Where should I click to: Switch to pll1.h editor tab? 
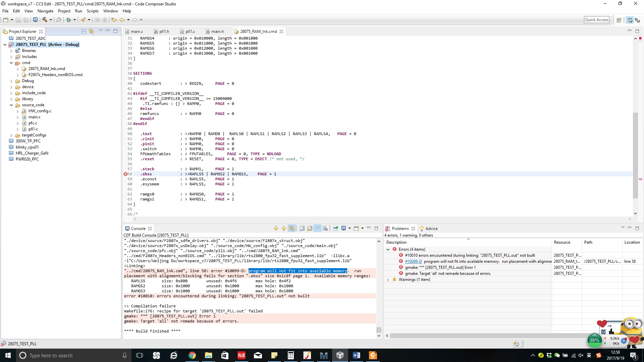pyautogui.click(x=161, y=32)
